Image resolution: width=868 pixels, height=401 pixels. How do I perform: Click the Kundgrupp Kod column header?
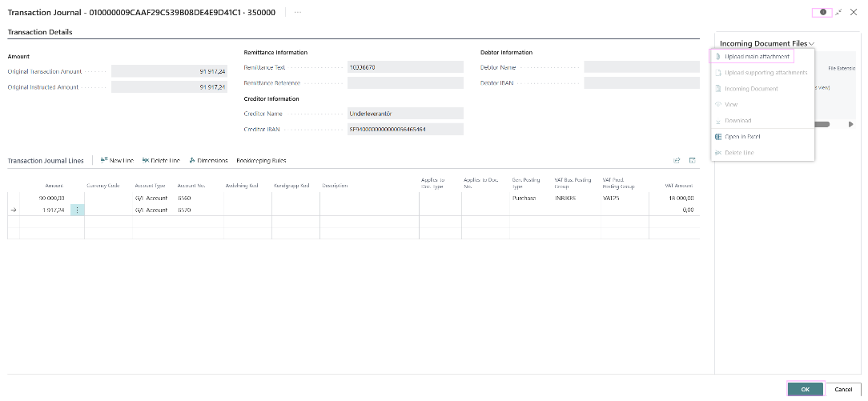point(291,186)
